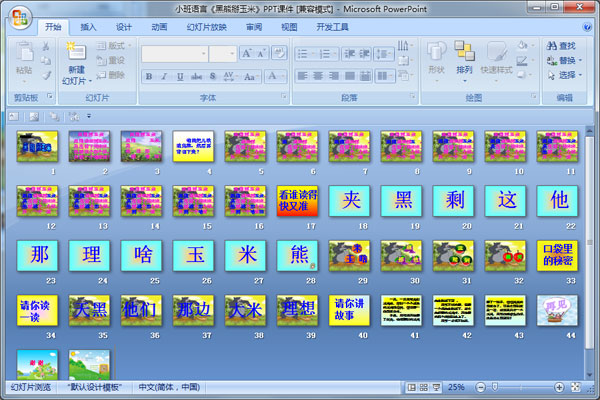Switch to normal view in status bar

(x=410, y=387)
